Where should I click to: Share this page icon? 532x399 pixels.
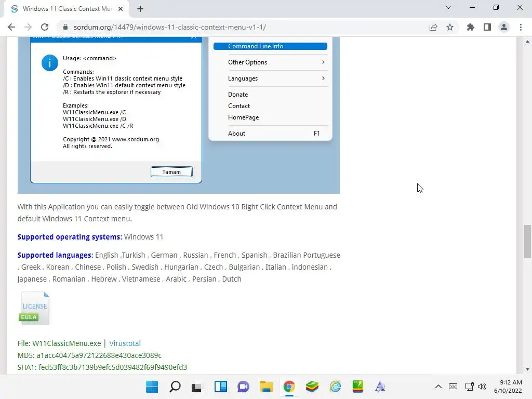[x=433, y=27]
